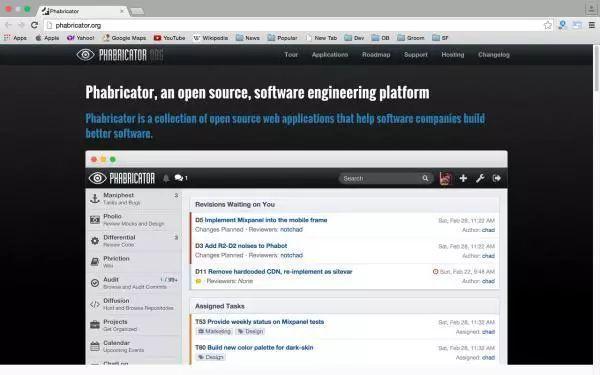
Task: Open the Dev bookmarks folder
Action: pyautogui.click(x=354, y=38)
